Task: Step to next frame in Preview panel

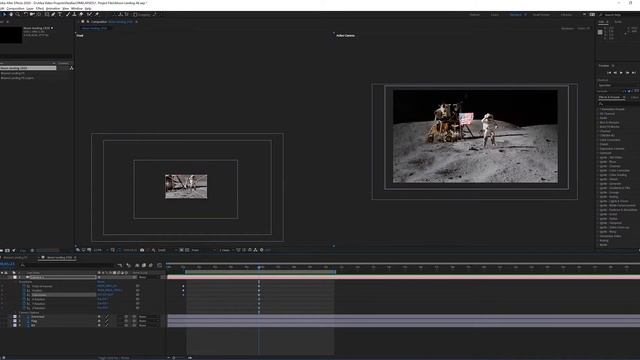Action: coord(627,73)
